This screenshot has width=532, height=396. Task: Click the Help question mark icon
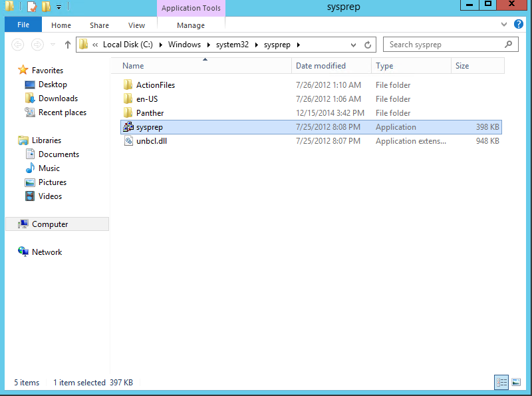pyautogui.click(x=519, y=24)
